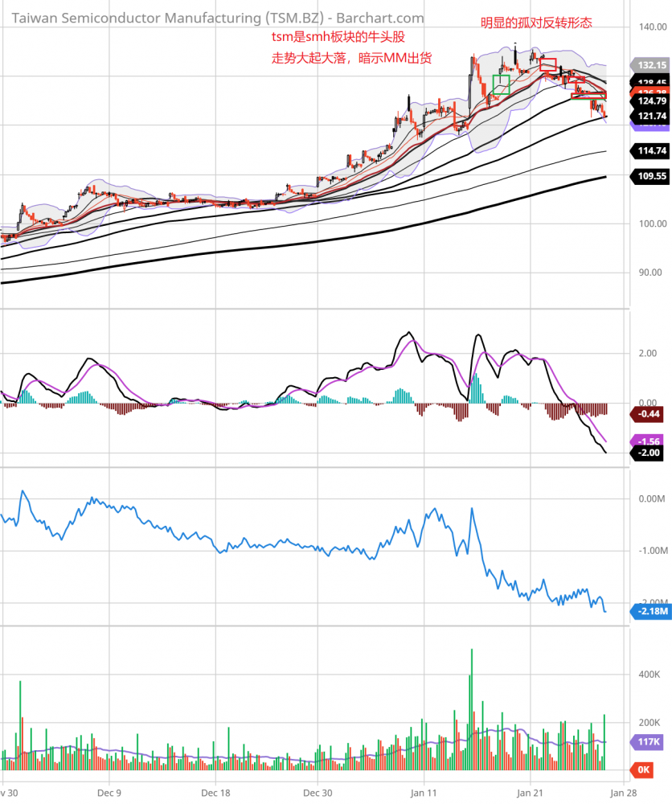
Task: Click the green rectangle annotation on the chart
Action: pos(501,85)
